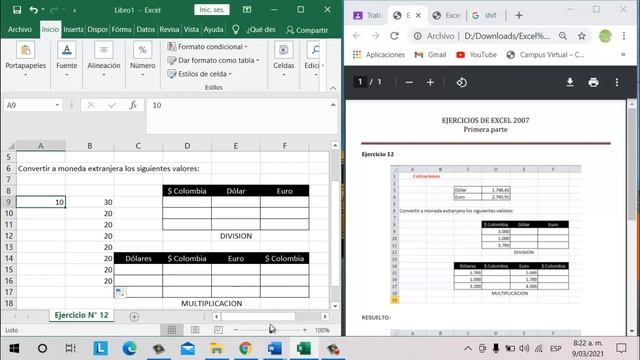The height and width of the screenshot is (360, 640).
Task: Click cell B9 containing 30
Action: tap(90, 202)
